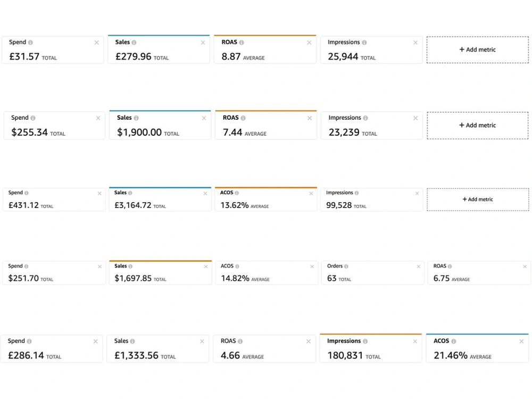The height and width of the screenshot is (399, 532).
Task: Click info icon next to ACOS 13.62%
Action: tap(237, 193)
